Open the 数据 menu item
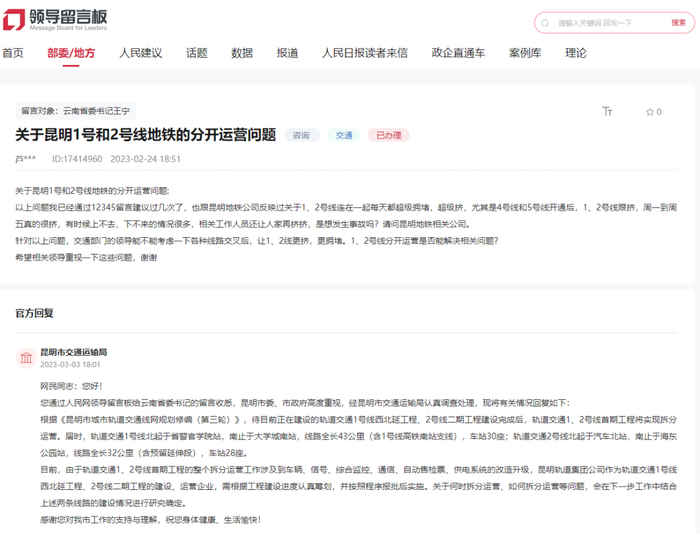This screenshot has height=534, width=700. click(242, 53)
